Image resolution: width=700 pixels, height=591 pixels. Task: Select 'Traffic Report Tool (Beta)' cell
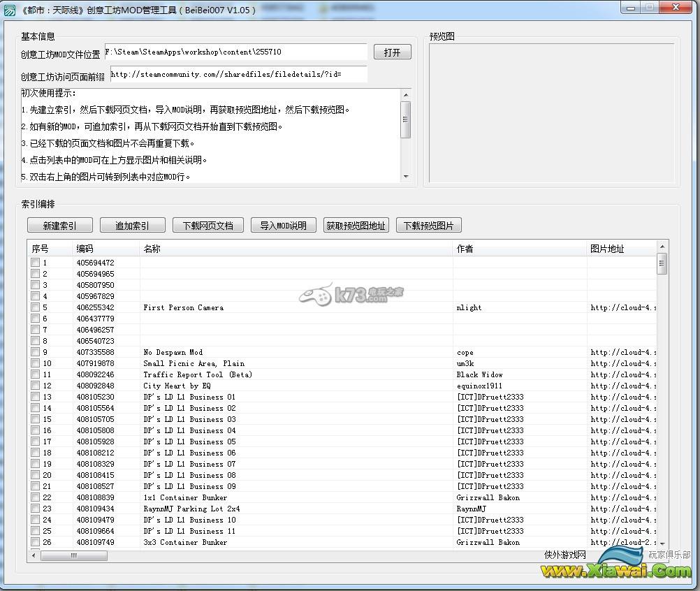pyautogui.click(x=197, y=374)
